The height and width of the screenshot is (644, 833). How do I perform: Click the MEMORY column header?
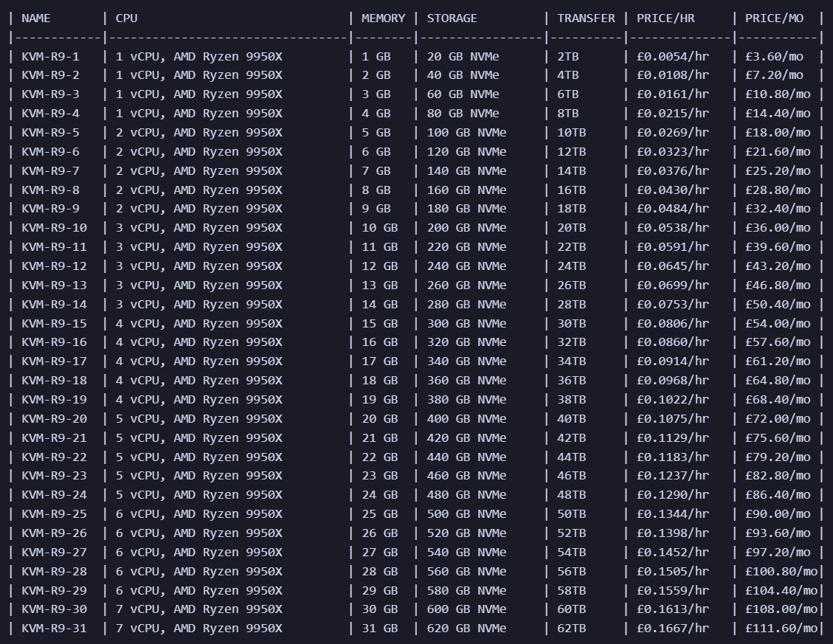point(383,18)
